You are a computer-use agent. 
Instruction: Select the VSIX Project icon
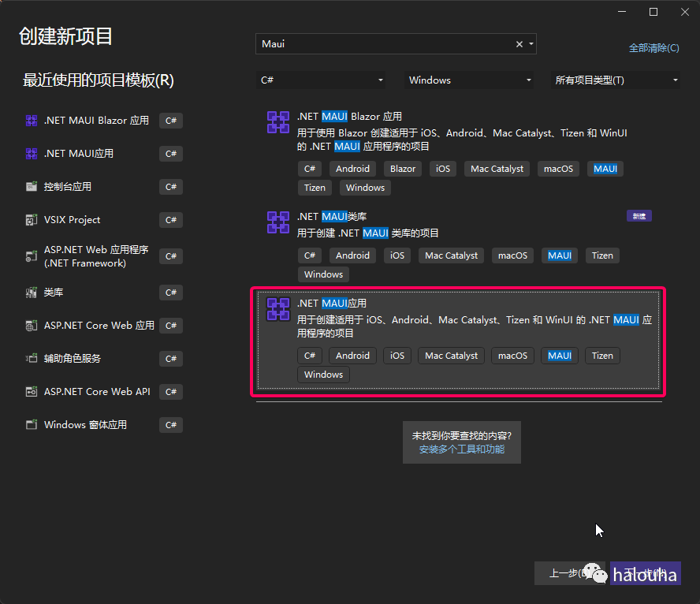[x=32, y=220]
